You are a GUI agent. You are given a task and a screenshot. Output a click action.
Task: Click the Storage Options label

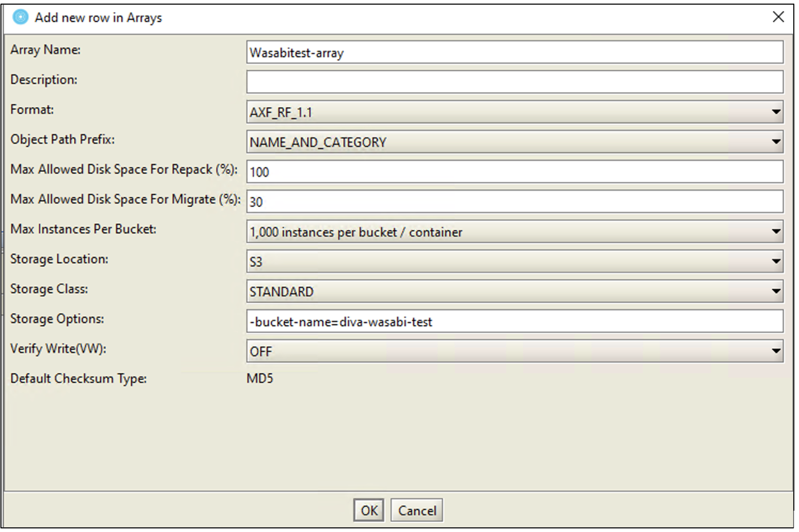57,318
